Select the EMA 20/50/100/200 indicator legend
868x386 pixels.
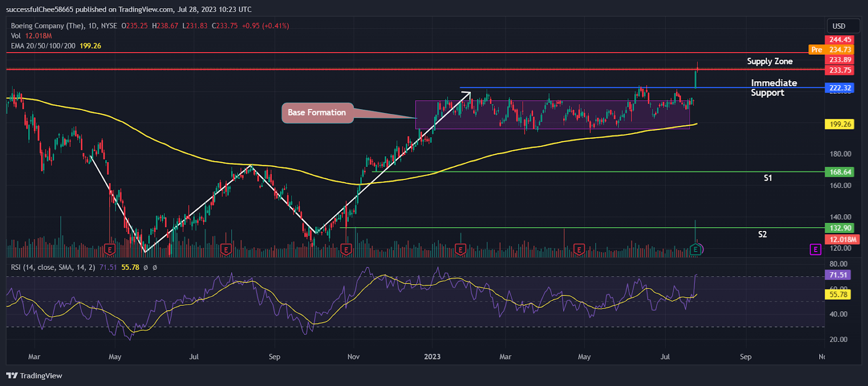click(x=56, y=46)
